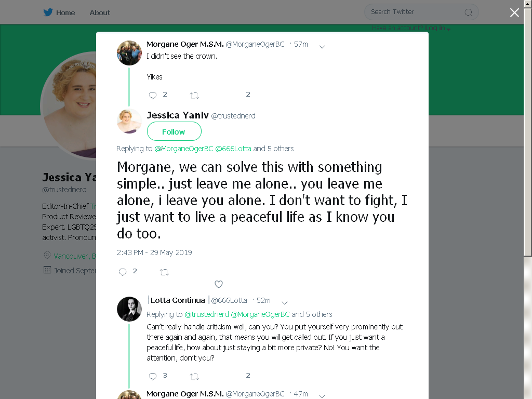Image resolution: width=532 pixels, height=399 pixels.
Task: Follow Jessica Yaniv
Action: coord(174,131)
